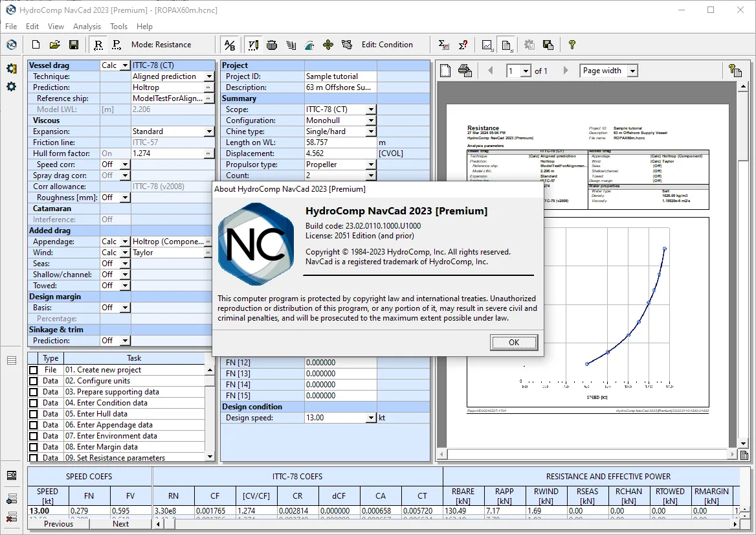Click the report options icon at panel top-right
The width and height of the screenshot is (756, 535).
click(x=735, y=71)
